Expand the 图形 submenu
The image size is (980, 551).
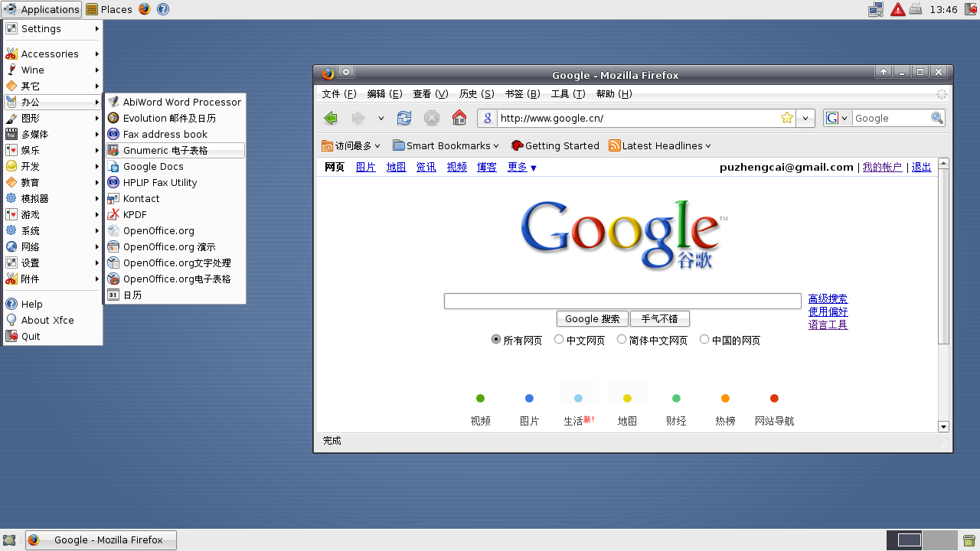[x=53, y=118]
